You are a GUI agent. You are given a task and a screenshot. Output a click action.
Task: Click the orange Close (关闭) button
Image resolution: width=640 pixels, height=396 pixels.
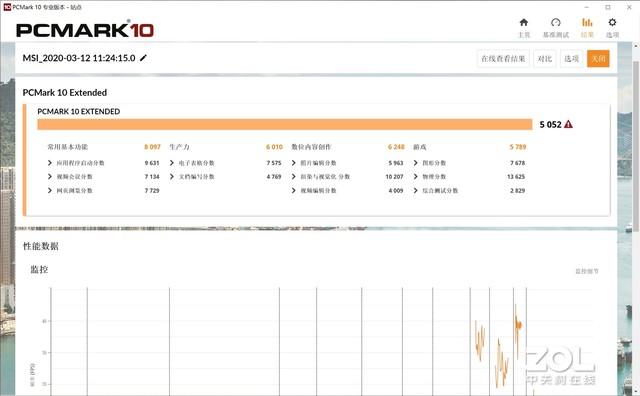click(x=598, y=59)
